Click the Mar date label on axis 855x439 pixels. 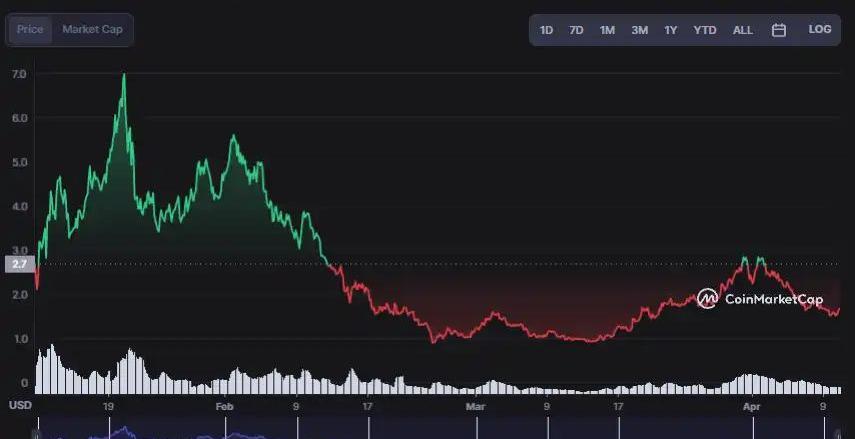[475, 407]
